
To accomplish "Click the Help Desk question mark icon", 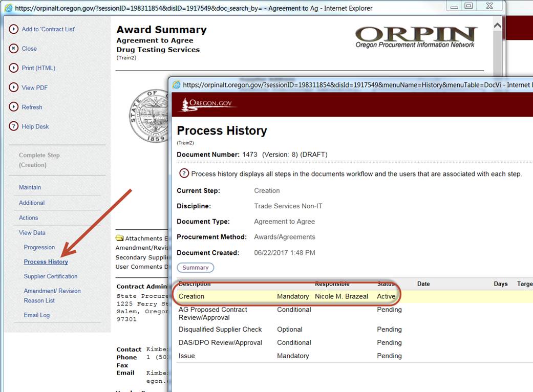I will click(x=14, y=126).
